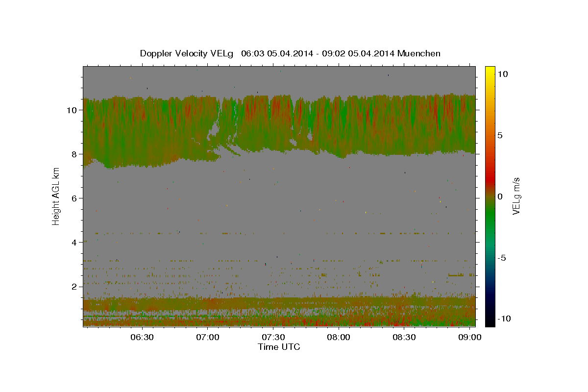This screenshot has width=588, height=392.
Task: Click the height tick label 6
Action: click(x=75, y=198)
